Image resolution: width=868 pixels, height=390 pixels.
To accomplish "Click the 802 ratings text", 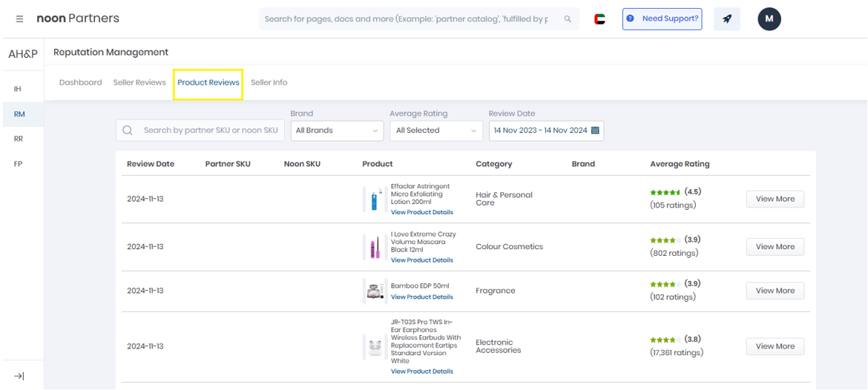I will pos(674,254).
